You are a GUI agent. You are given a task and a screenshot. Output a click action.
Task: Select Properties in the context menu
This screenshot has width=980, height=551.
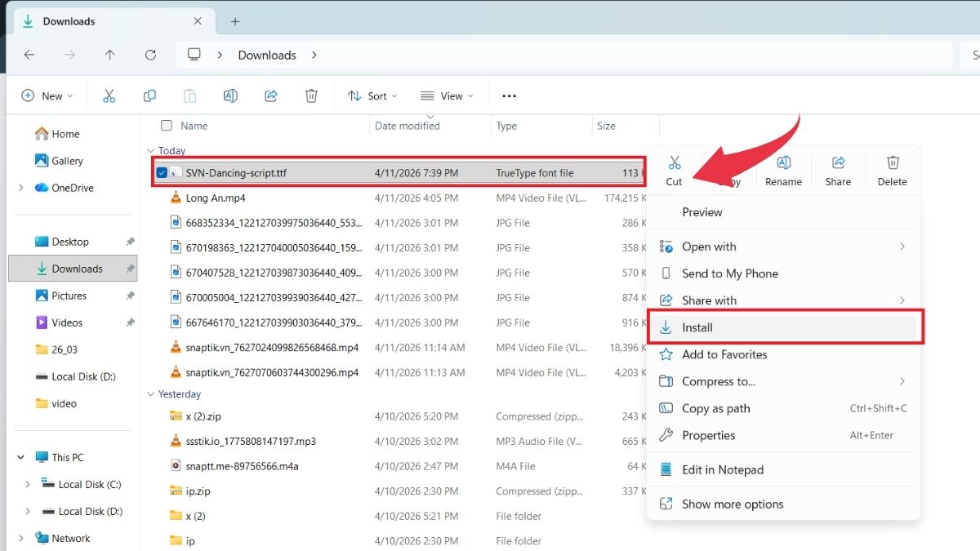[708, 435]
